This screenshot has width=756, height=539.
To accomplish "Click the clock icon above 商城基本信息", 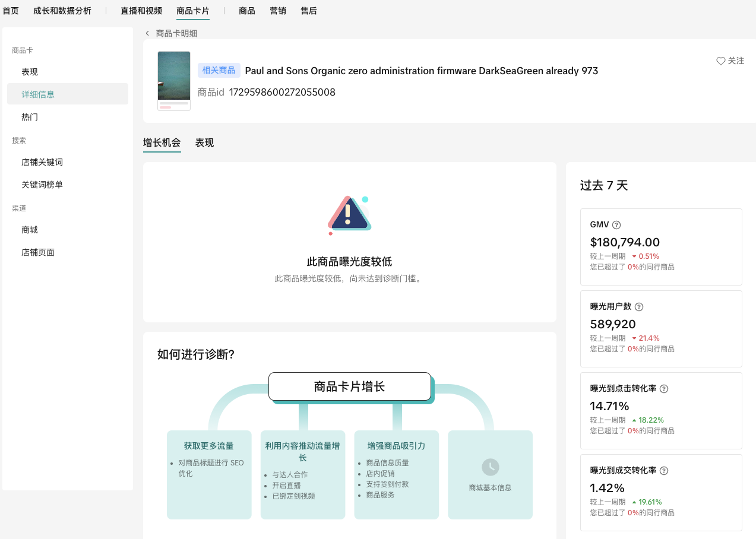I will (490, 467).
